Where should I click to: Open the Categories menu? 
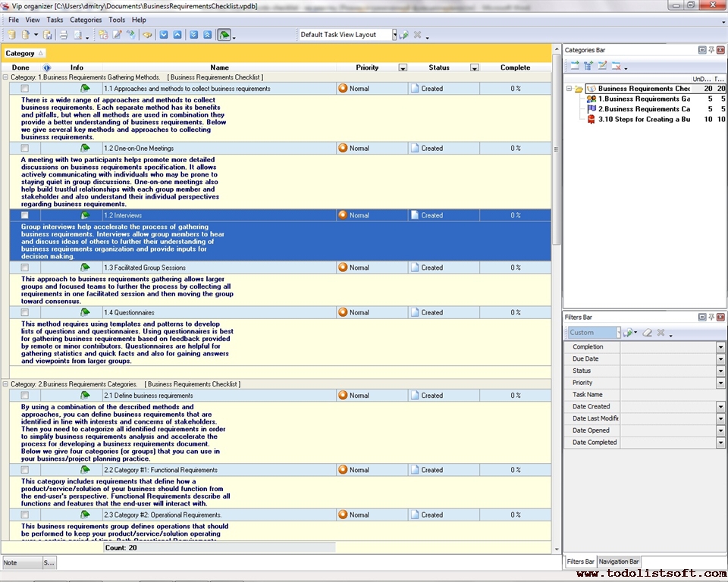[86, 20]
